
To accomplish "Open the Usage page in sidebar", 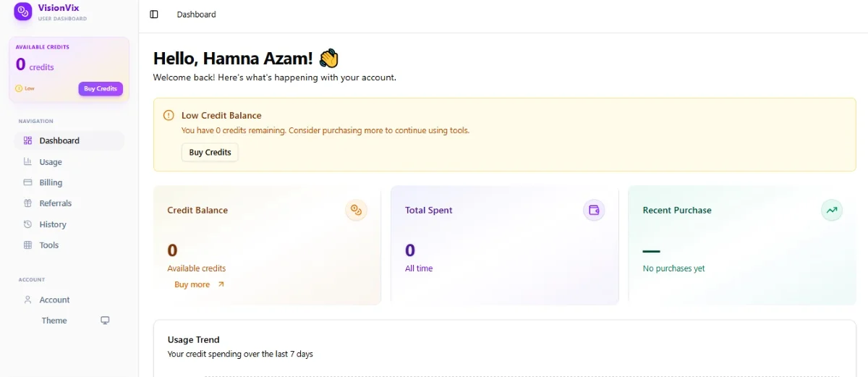I will pyautogui.click(x=51, y=162).
